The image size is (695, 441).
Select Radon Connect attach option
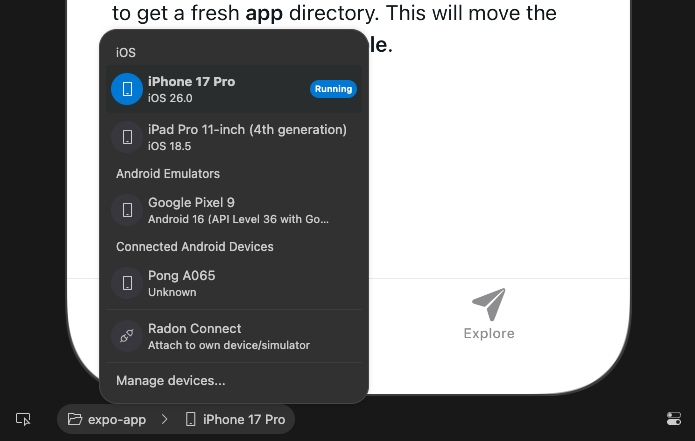click(234, 336)
